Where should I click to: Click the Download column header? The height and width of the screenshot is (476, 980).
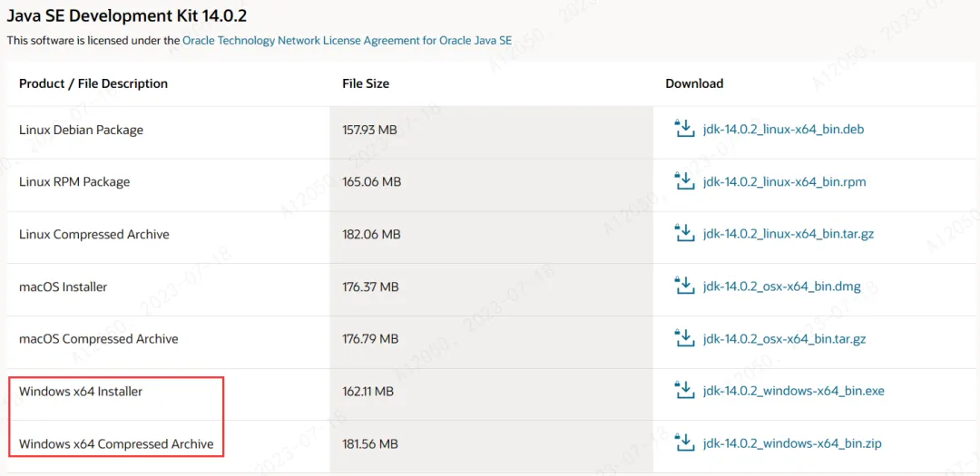click(x=694, y=83)
